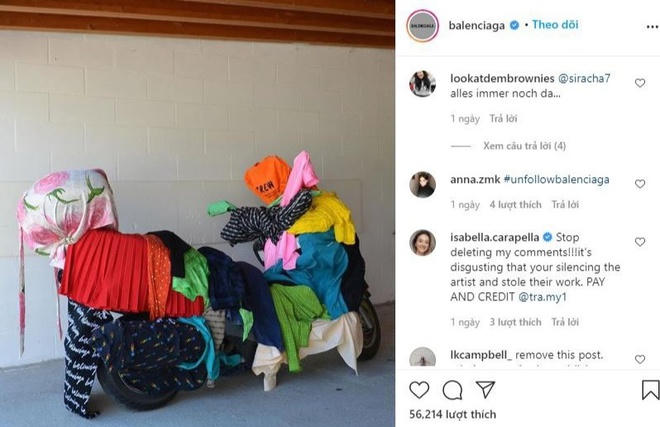This screenshot has width=660, height=427.
Task: Click 'Trả lời' under lookatdembrownies comment
Action: [x=503, y=119]
